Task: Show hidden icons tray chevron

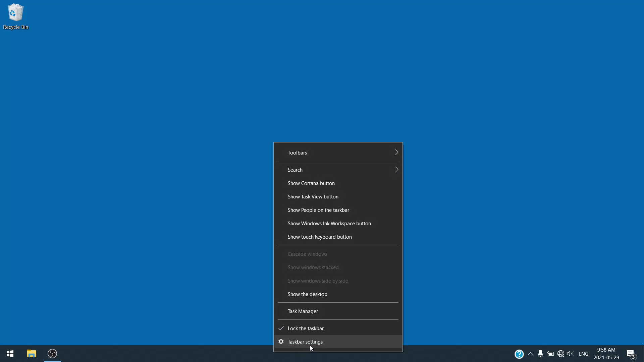Action: coord(530,354)
